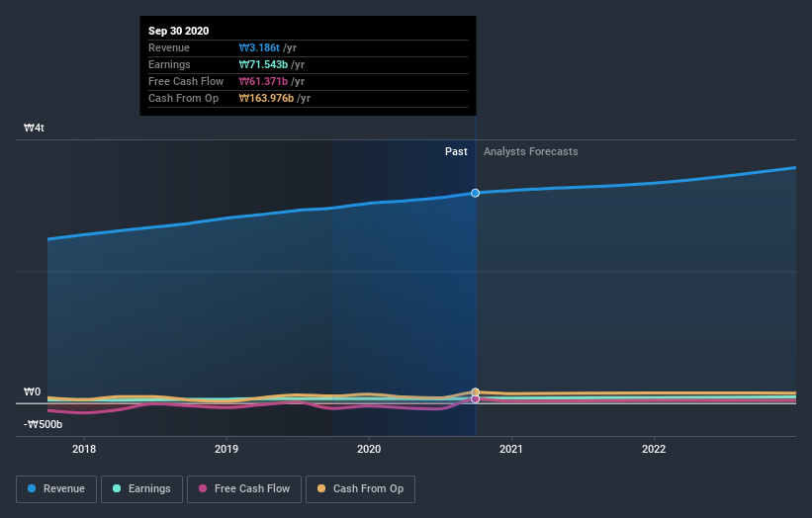Click the 2021 x-axis label

(511, 449)
